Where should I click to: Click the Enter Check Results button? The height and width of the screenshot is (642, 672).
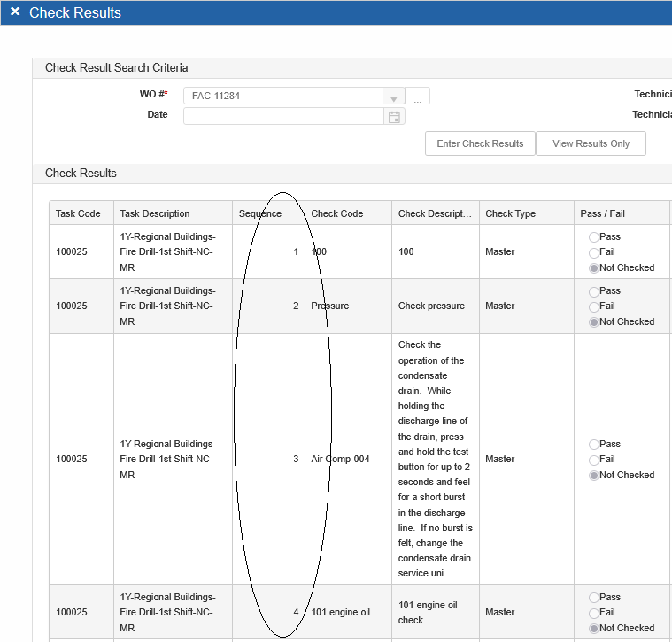(x=480, y=143)
